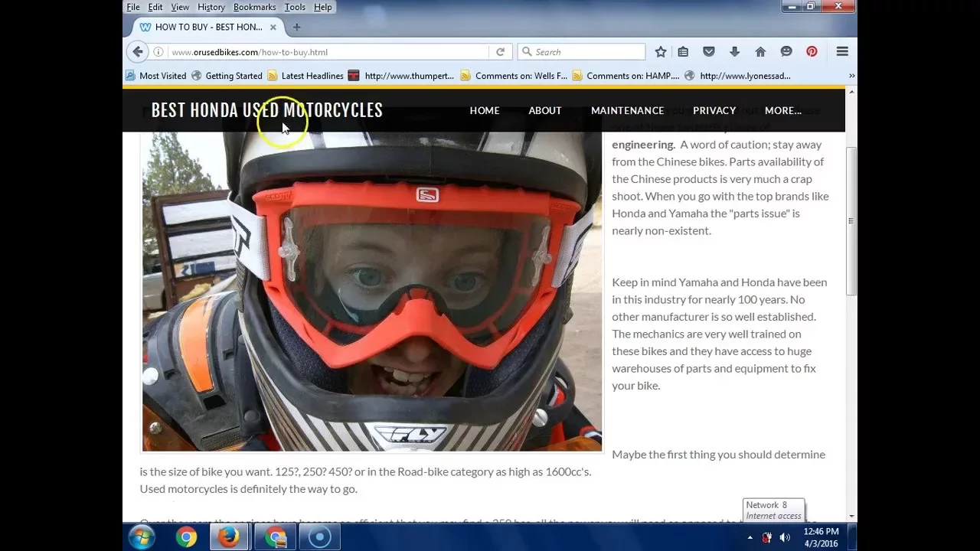Image resolution: width=980 pixels, height=551 pixels.
Task: Open the ABOUT page
Action: [545, 110]
